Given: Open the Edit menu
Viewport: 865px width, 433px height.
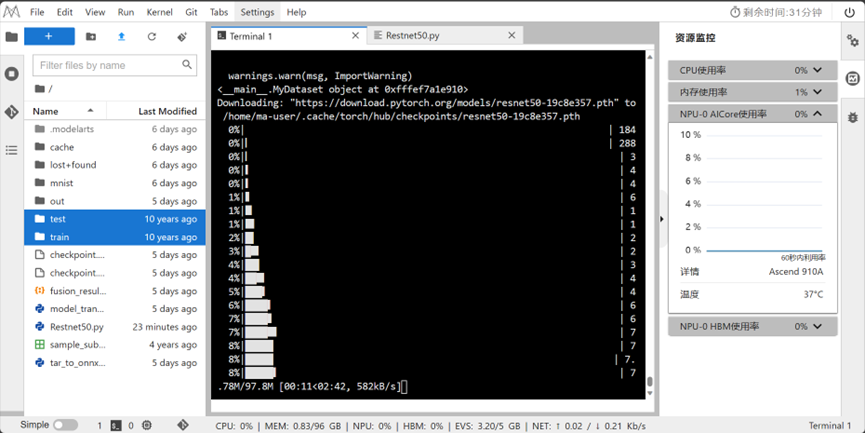Looking at the screenshot, I should tap(65, 12).
